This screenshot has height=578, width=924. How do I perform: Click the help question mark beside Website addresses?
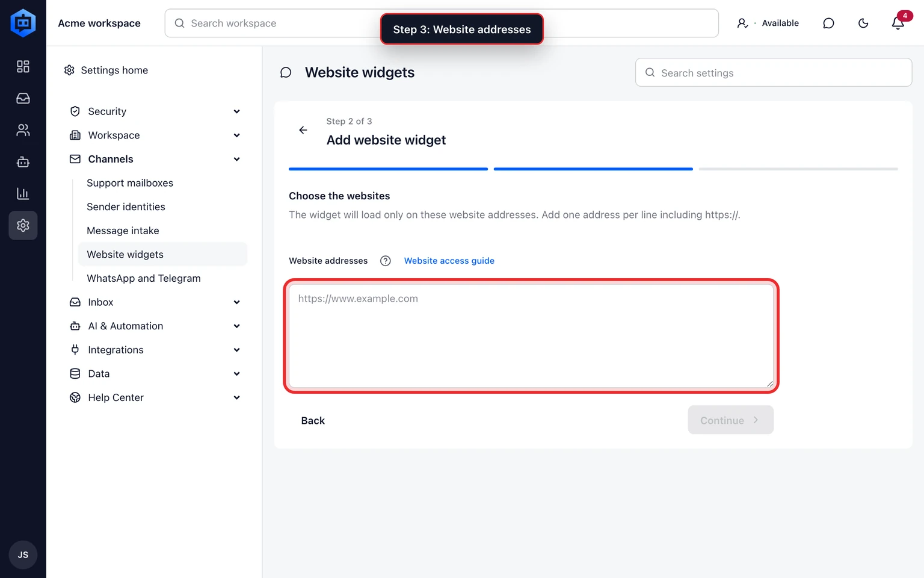coord(386,261)
